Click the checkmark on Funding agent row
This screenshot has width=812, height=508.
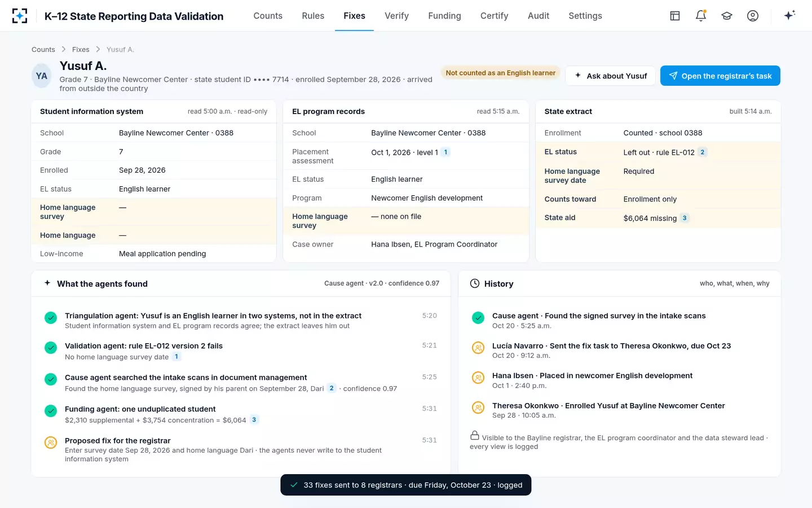[51, 411]
